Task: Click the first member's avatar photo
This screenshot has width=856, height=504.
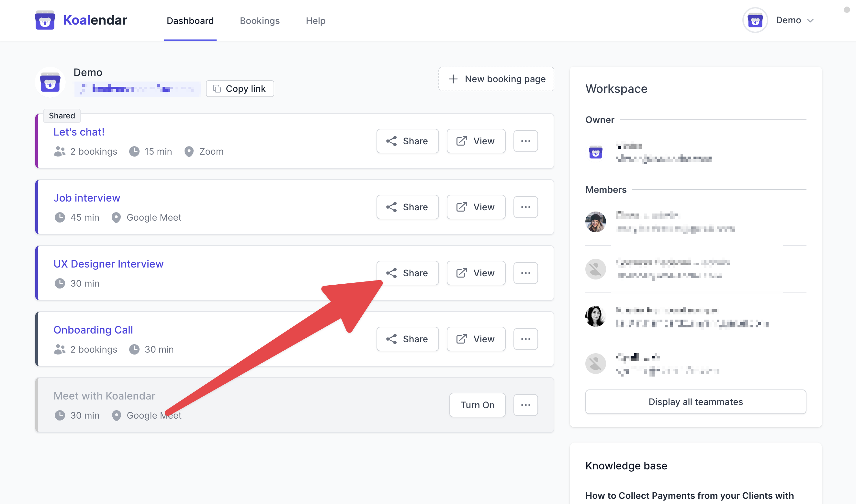Action: click(x=595, y=222)
